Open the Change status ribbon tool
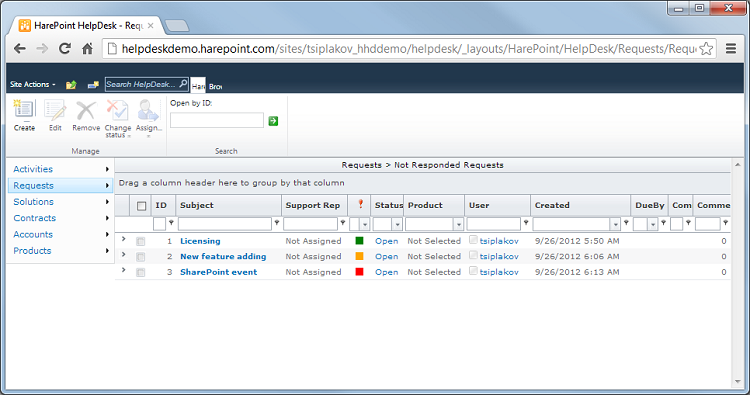Viewport: 750px width, 395px height. (118, 119)
